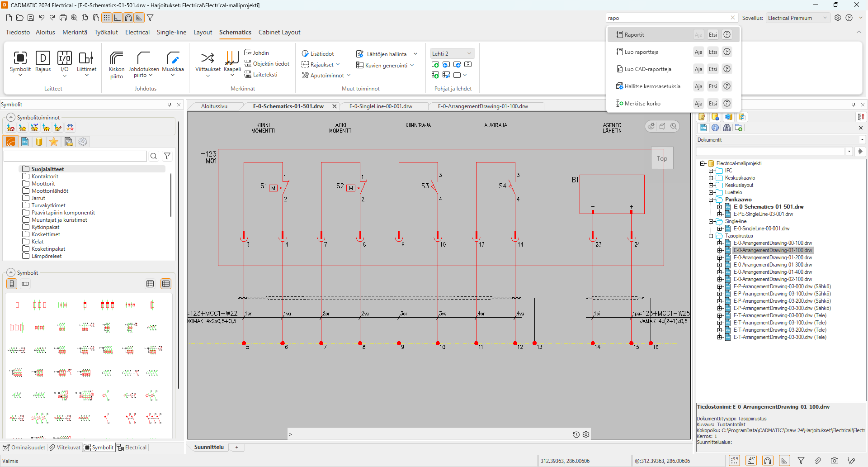Click the favorites star icon in Symbolit panel
The width and height of the screenshot is (868, 467).
[x=54, y=142]
